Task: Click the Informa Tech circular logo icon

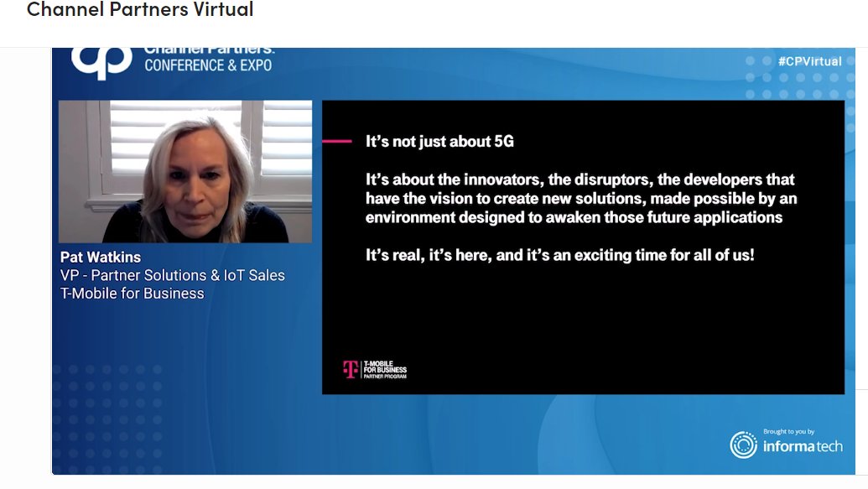Action: point(743,445)
